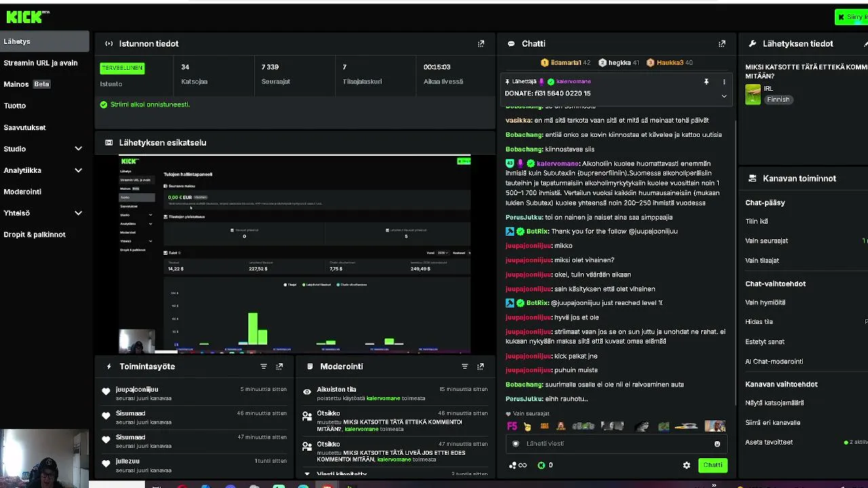Click the chat identity shield icon
868x488 pixels.
515,444
